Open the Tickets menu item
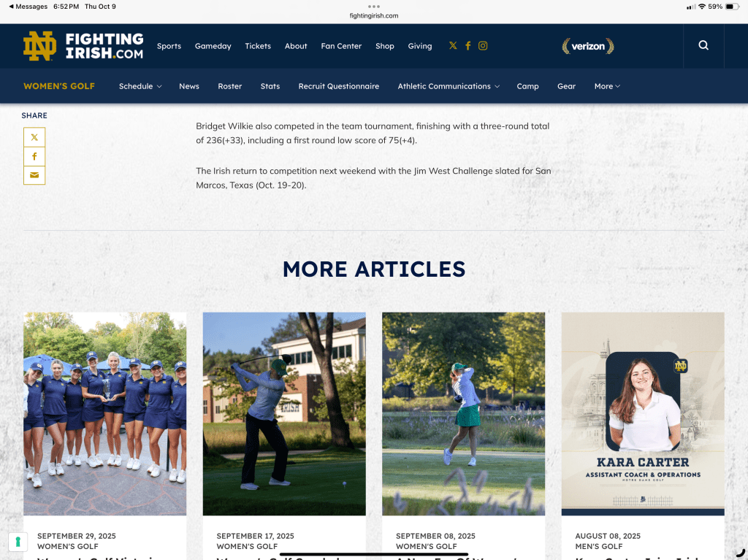The width and height of the screenshot is (748, 560). click(258, 46)
